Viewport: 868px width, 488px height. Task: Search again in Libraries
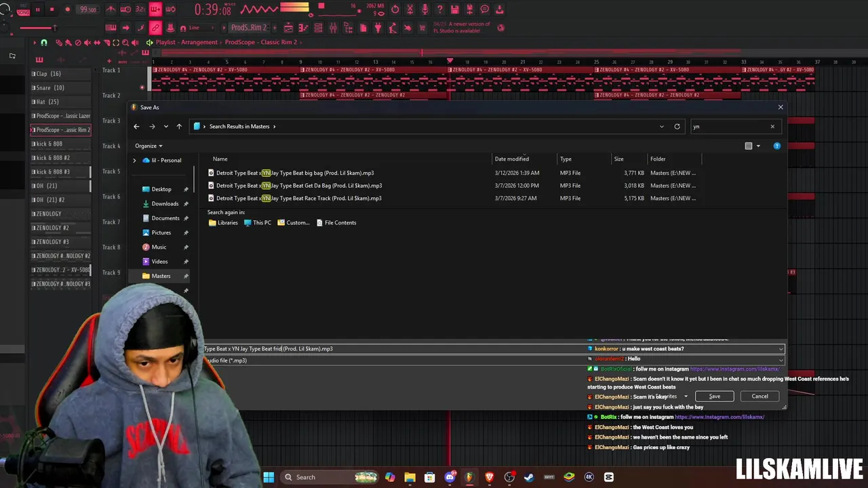223,222
